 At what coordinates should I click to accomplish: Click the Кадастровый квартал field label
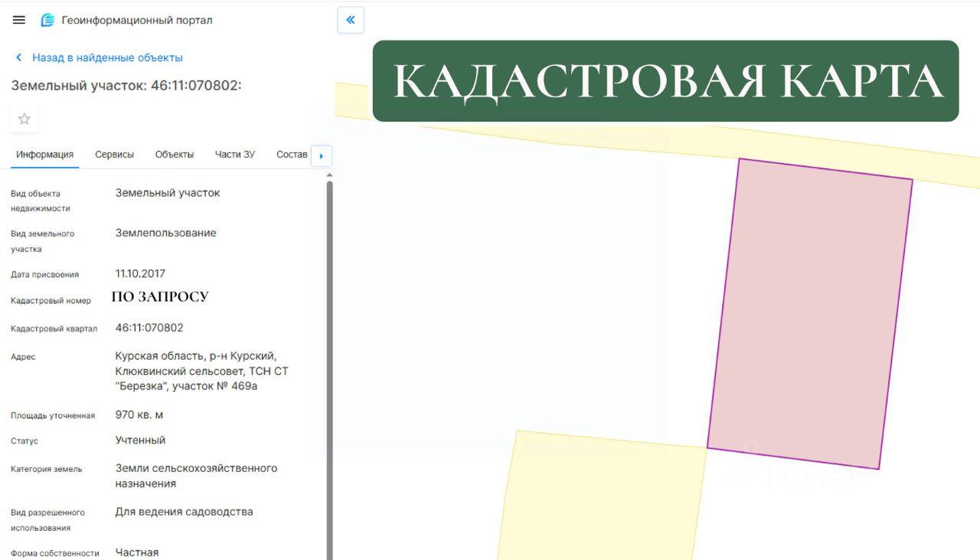tap(54, 329)
